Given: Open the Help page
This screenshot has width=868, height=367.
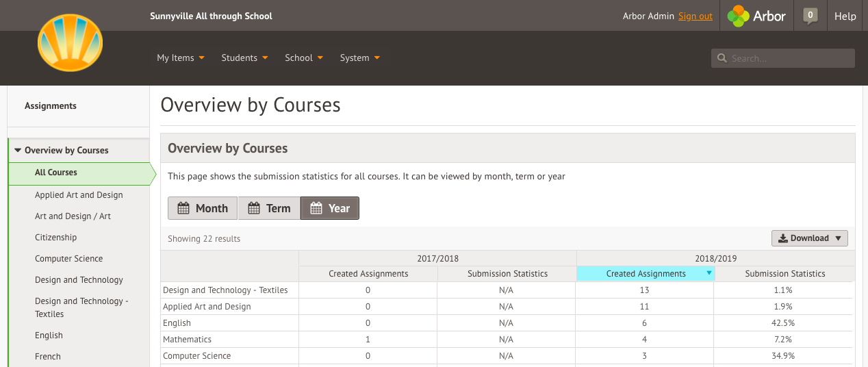Looking at the screenshot, I should 845,16.
